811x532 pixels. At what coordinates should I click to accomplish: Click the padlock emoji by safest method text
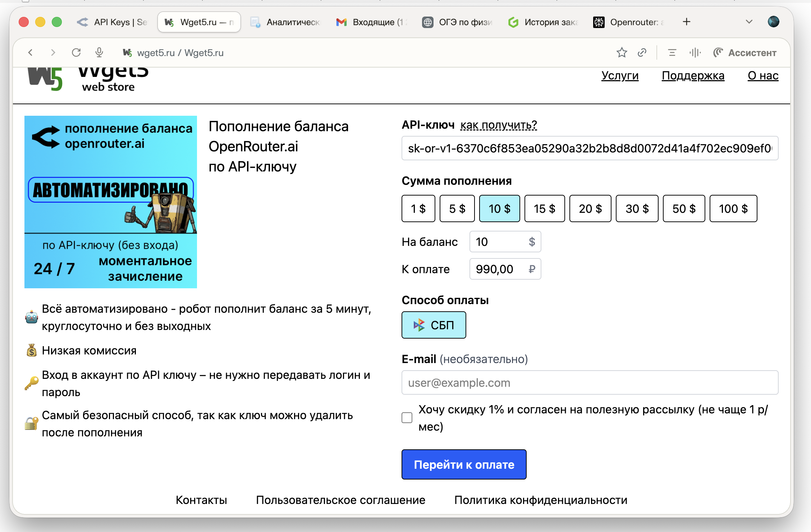click(32, 423)
